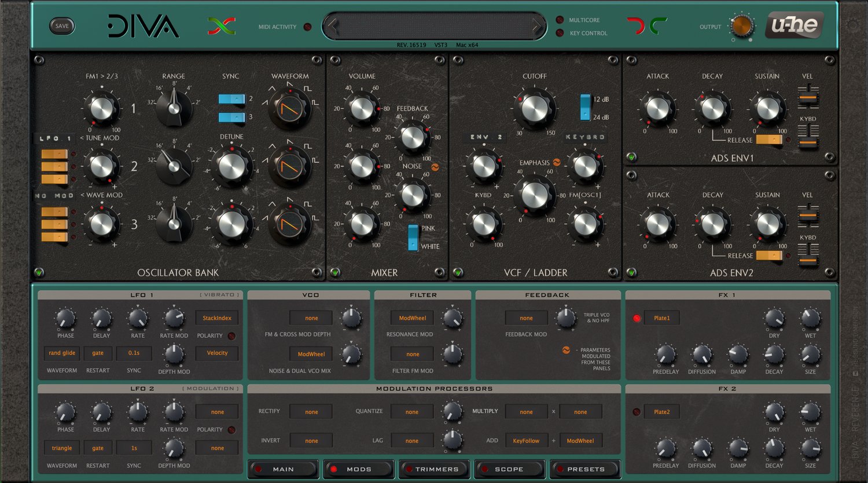The width and height of the screenshot is (868, 483).
Task: Open VCF / Ladder module menu triangle
Action: 458,272
